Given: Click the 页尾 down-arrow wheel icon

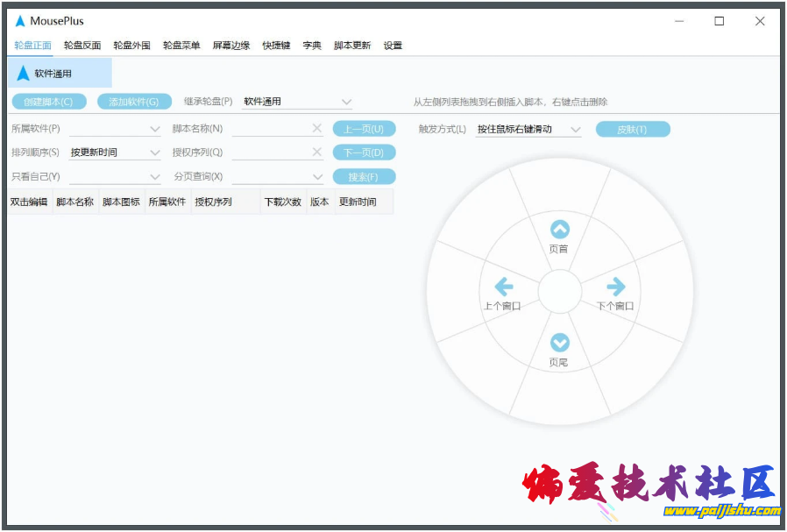Looking at the screenshot, I should 559,343.
